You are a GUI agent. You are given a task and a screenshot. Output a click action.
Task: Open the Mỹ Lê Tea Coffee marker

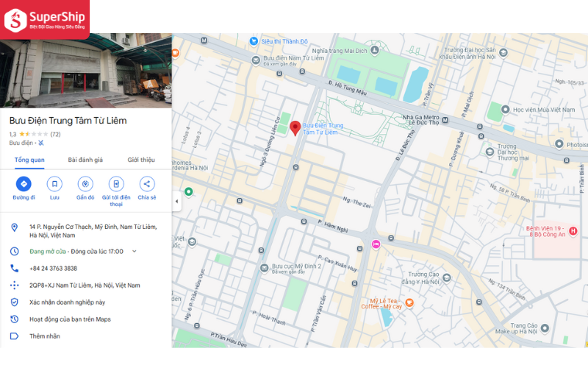coord(409,302)
